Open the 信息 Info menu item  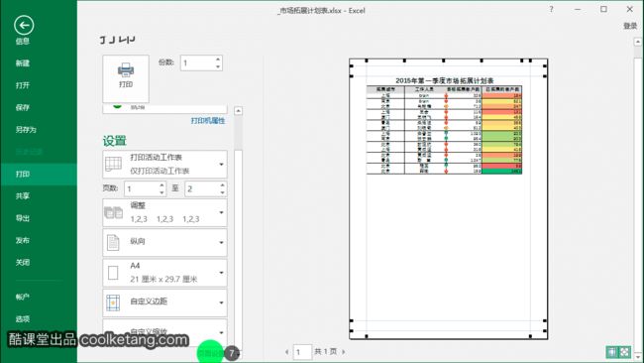23,41
